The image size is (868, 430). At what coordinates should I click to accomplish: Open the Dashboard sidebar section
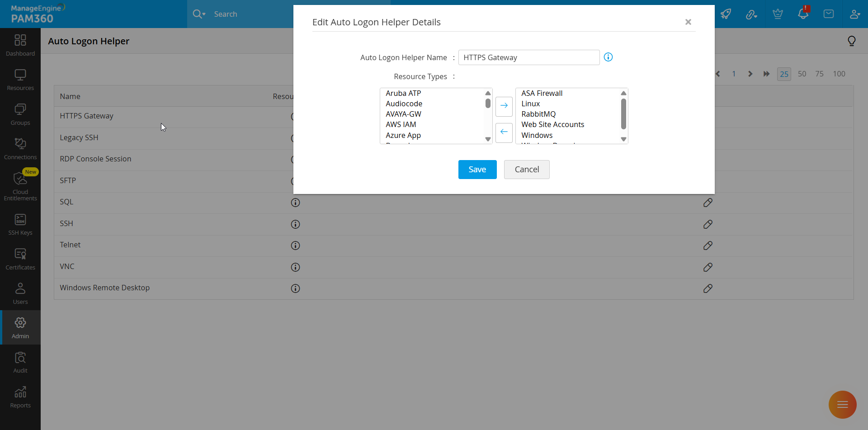point(20,45)
